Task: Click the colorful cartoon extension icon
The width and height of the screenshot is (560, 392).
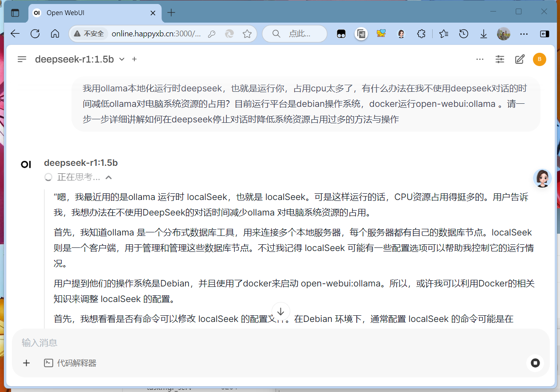Action: tap(381, 34)
